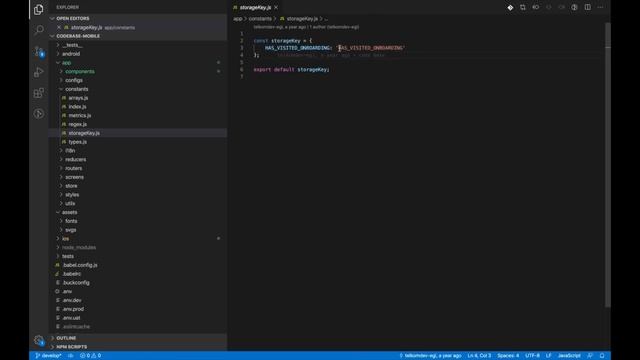Click the develop branch in status bar
The width and height of the screenshot is (640, 360).
[x=48, y=356]
